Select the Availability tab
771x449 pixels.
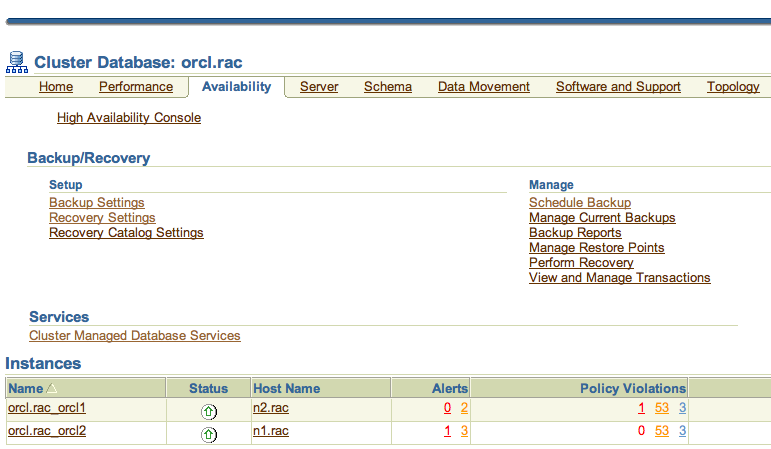[x=237, y=87]
